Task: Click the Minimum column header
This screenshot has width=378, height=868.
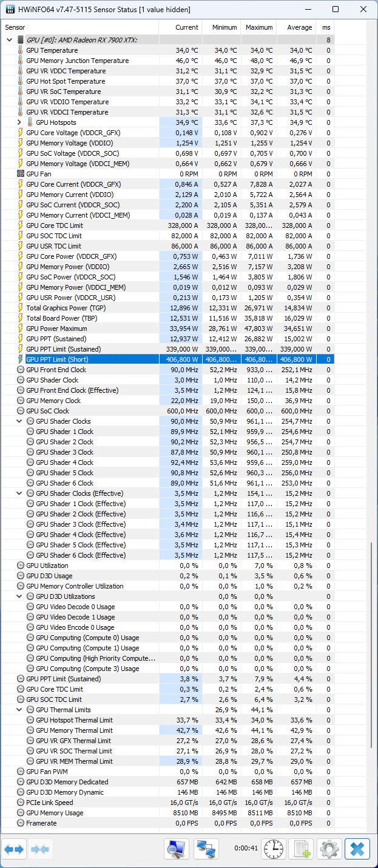Action: click(x=221, y=27)
